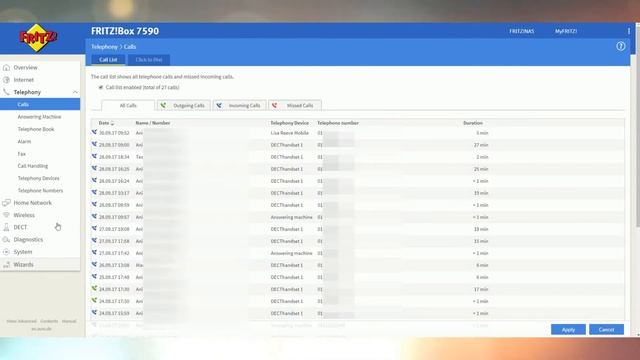Open the MyFRITZ! link
Screen dimensions: 640x360
pos(566,31)
